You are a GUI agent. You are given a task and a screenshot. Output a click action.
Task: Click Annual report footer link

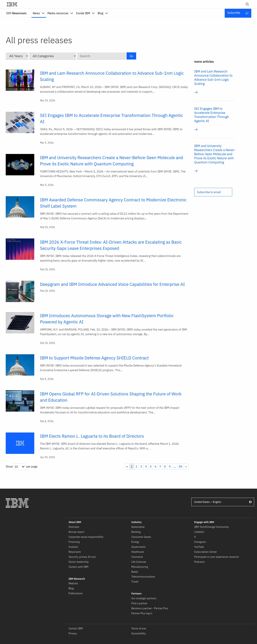tap(76, 532)
